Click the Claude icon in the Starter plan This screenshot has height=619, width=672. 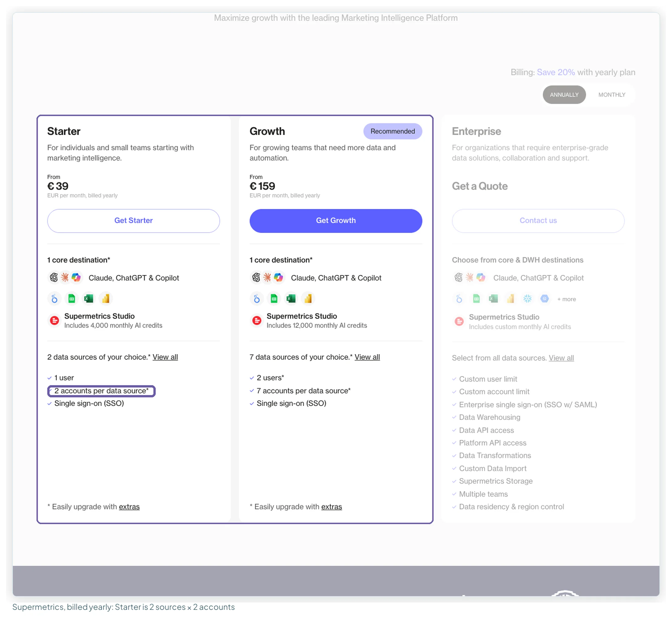[x=65, y=278]
